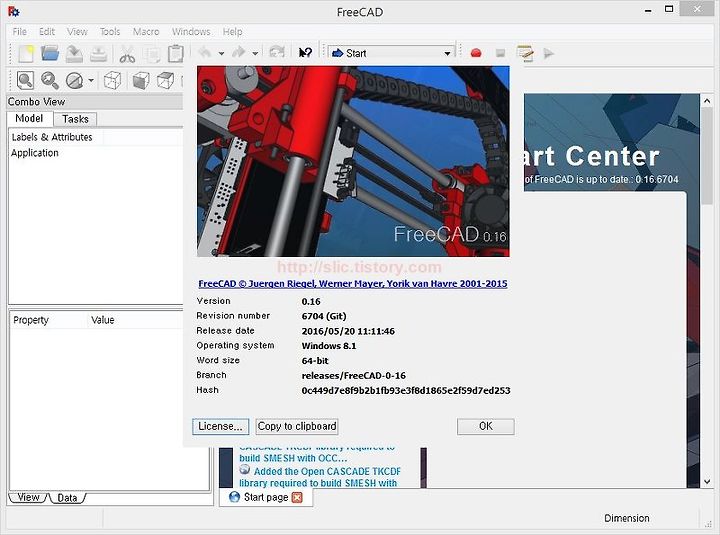Set front view with cube icon
The image size is (720, 535).
(x=141, y=80)
